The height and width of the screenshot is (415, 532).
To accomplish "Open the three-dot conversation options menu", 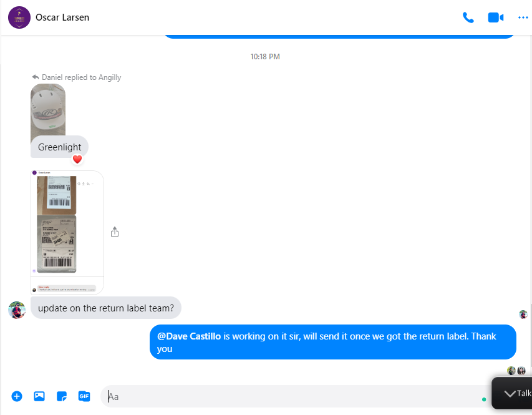I will 523,17.
